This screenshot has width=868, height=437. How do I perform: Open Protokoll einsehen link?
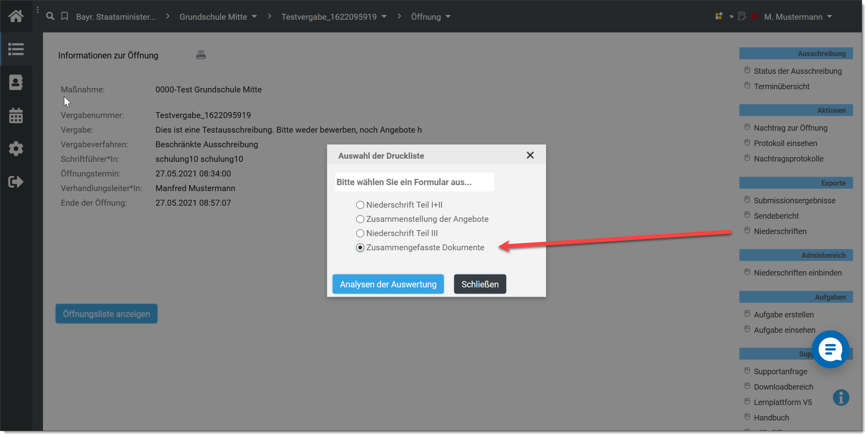tap(785, 143)
